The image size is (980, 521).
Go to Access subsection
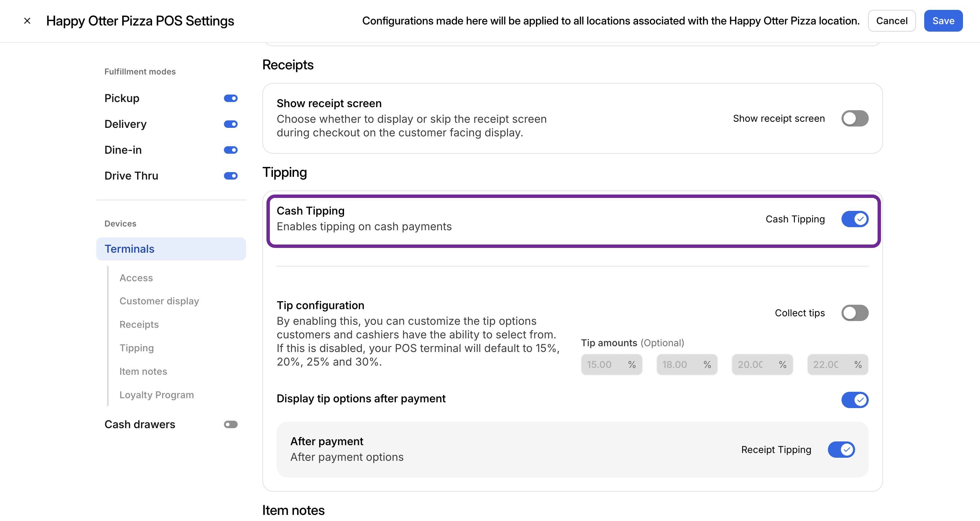coord(136,278)
